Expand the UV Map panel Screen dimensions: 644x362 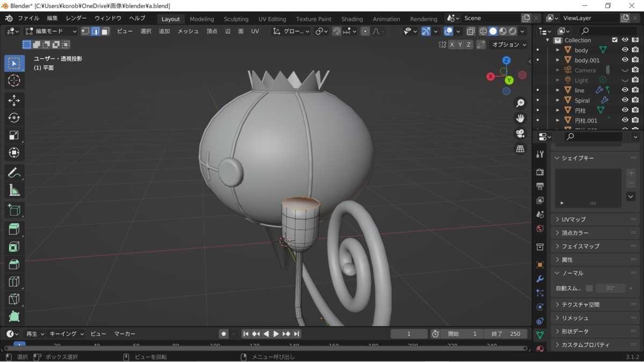point(595,219)
